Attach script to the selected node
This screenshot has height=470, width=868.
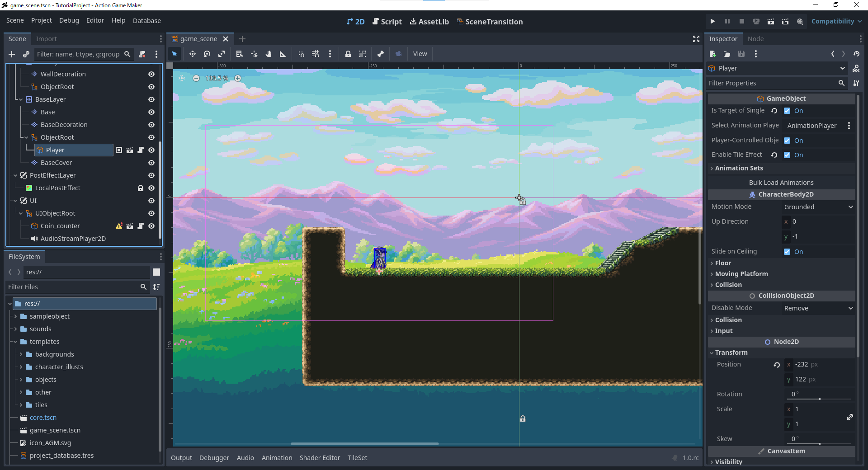(x=142, y=54)
